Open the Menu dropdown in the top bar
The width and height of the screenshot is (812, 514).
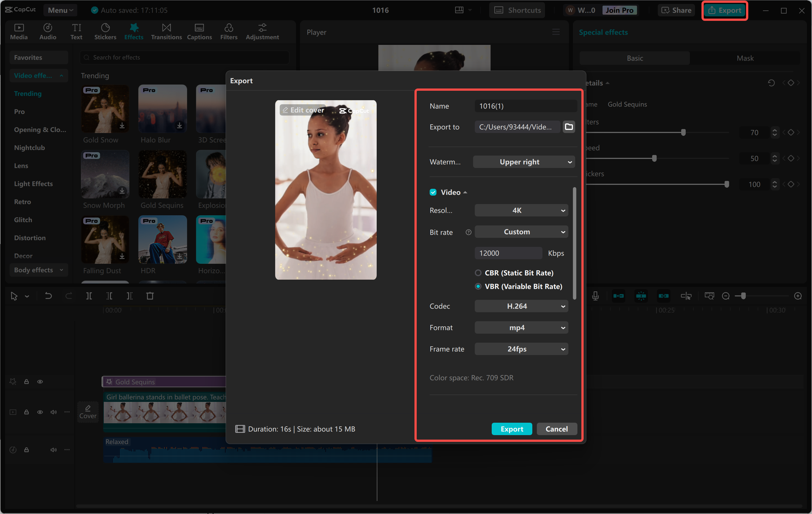point(60,10)
